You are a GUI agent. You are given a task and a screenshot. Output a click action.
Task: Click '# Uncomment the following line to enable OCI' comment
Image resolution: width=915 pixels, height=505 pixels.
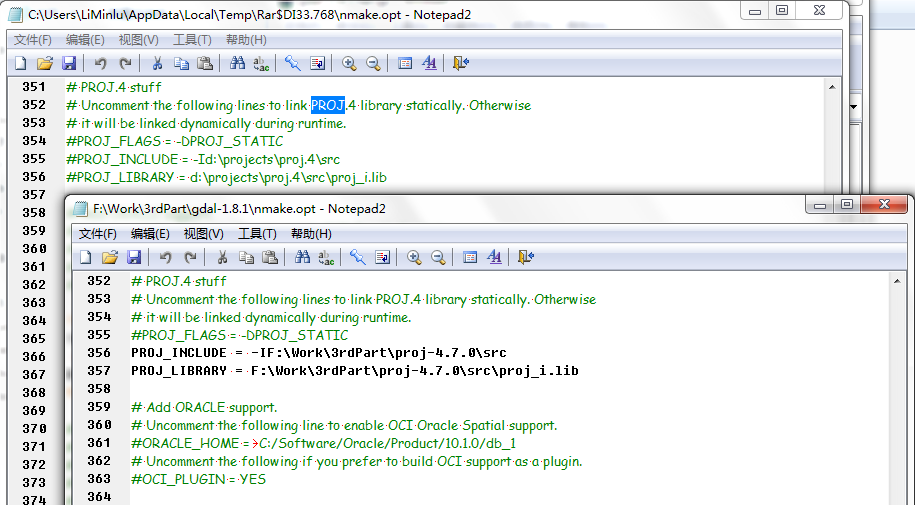(x=344, y=425)
